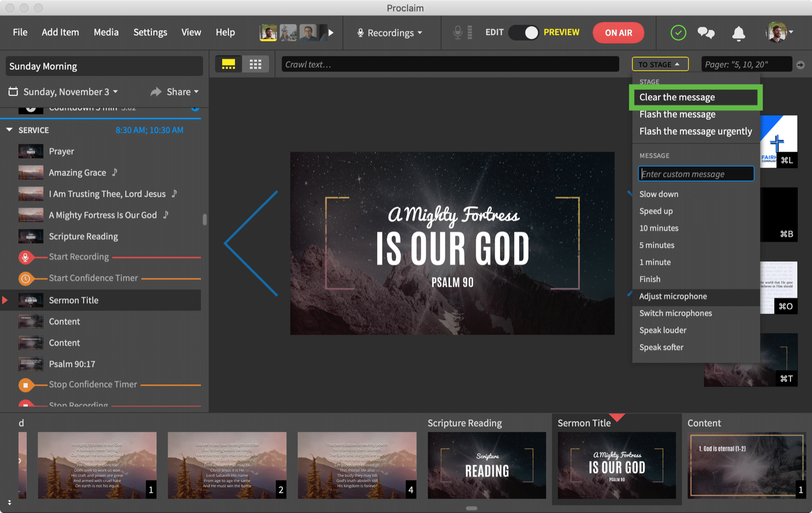Viewport: 812px width, 513px height.
Task: Collapse the TO STAGE dropdown
Action: (x=660, y=64)
